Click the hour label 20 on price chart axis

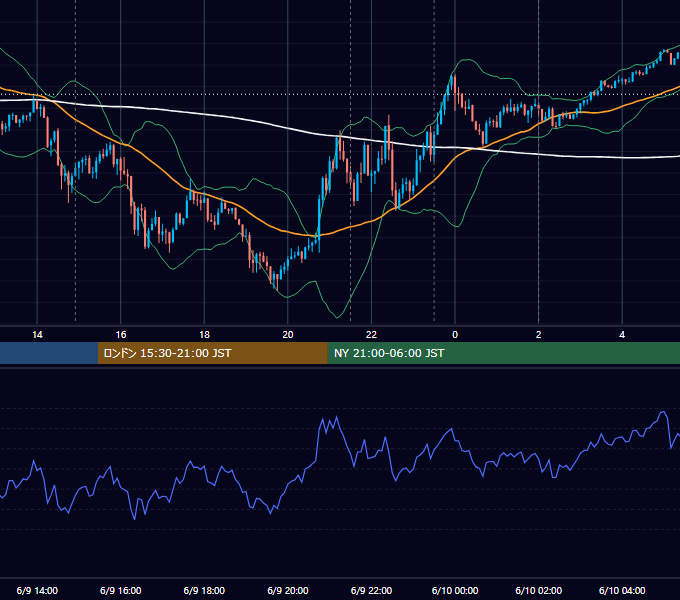pyautogui.click(x=288, y=334)
